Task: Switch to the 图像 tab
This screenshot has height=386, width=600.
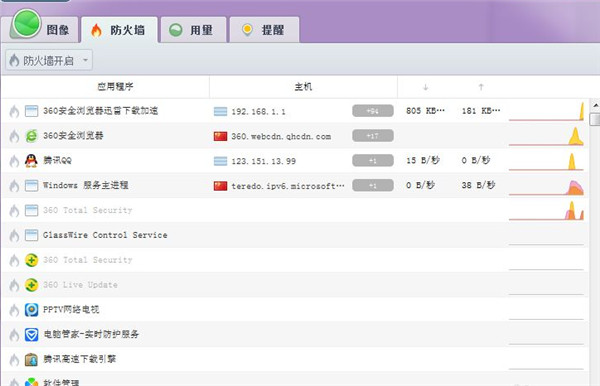Action: pos(58,30)
